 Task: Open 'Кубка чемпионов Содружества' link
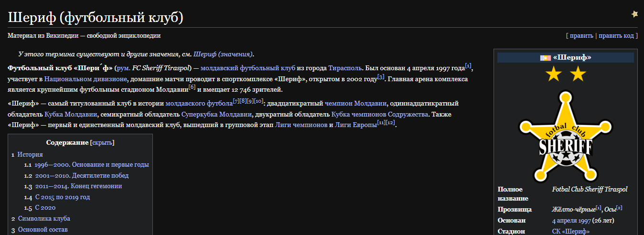pyautogui.click(x=380, y=114)
